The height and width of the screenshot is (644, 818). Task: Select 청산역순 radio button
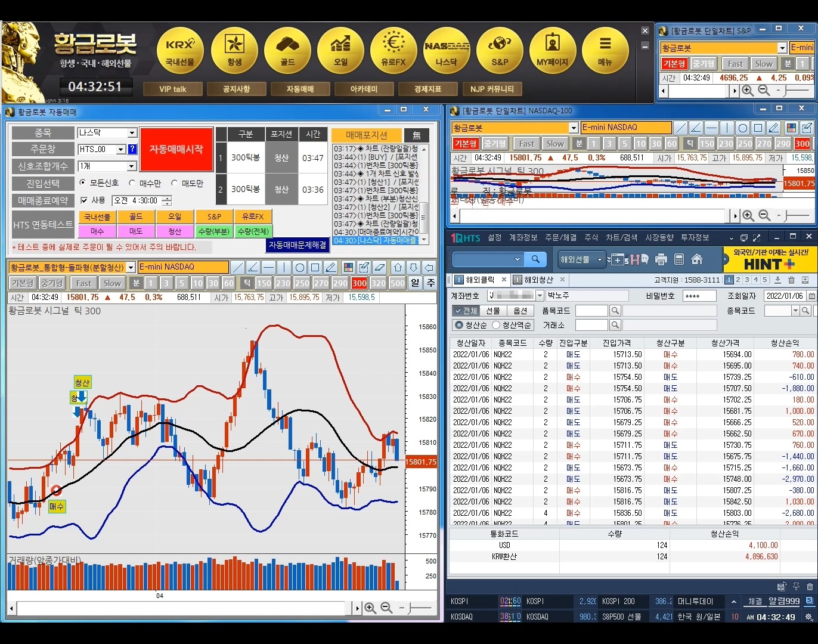(495, 325)
